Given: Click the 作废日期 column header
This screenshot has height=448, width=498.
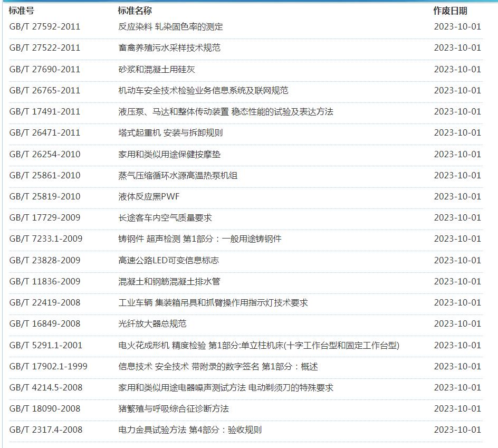Looking at the screenshot, I should 450,11.
